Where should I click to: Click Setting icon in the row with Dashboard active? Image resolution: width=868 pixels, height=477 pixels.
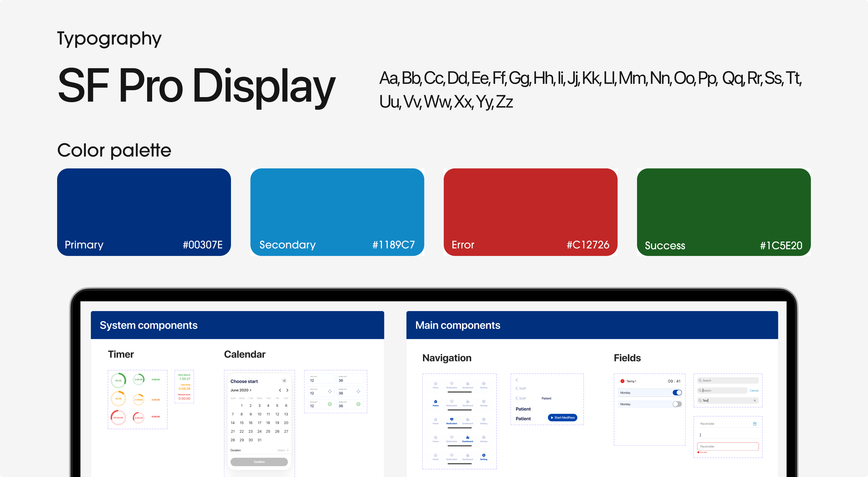(x=483, y=437)
